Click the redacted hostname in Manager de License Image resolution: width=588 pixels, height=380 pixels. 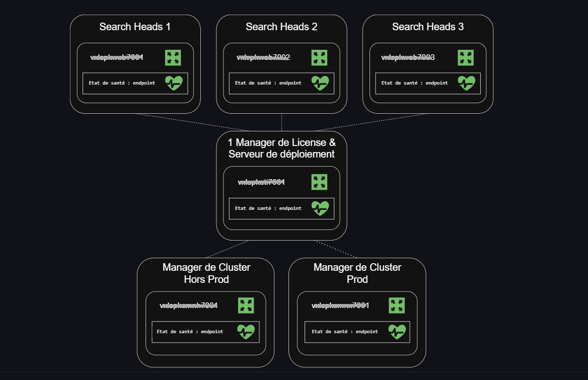pos(261,182)
